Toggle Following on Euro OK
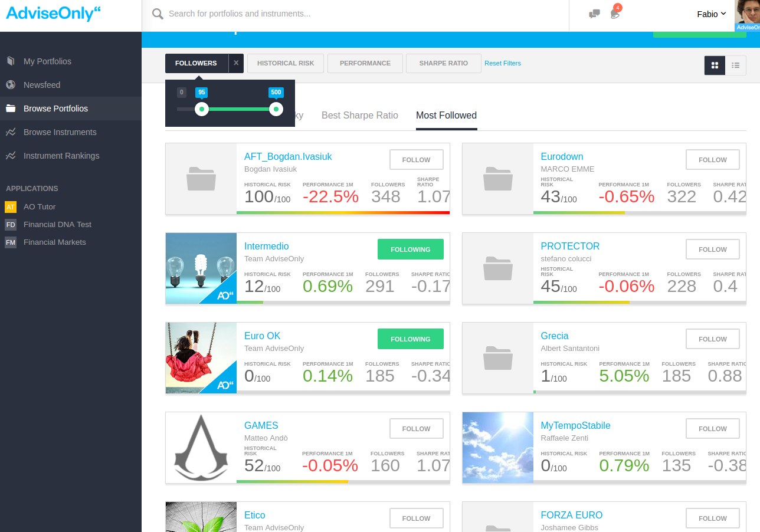The width and height of the screenshot is (760, 532). (411, 339)
